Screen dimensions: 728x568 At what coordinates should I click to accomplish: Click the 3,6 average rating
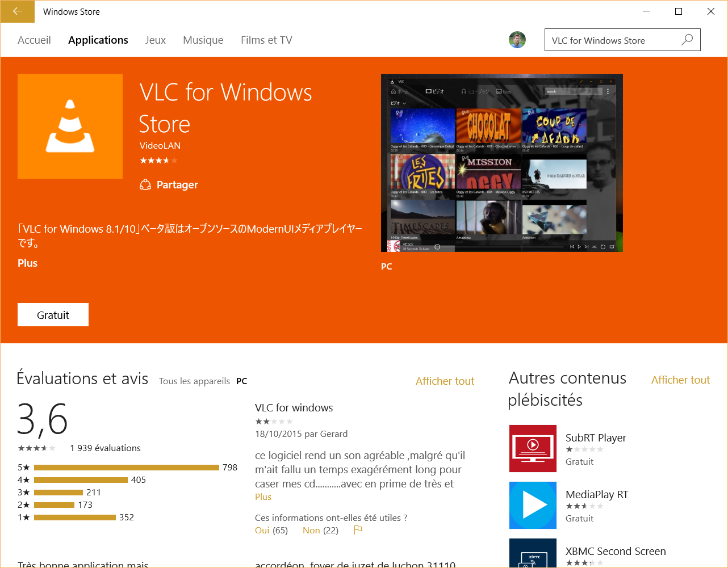coord(43,420)
